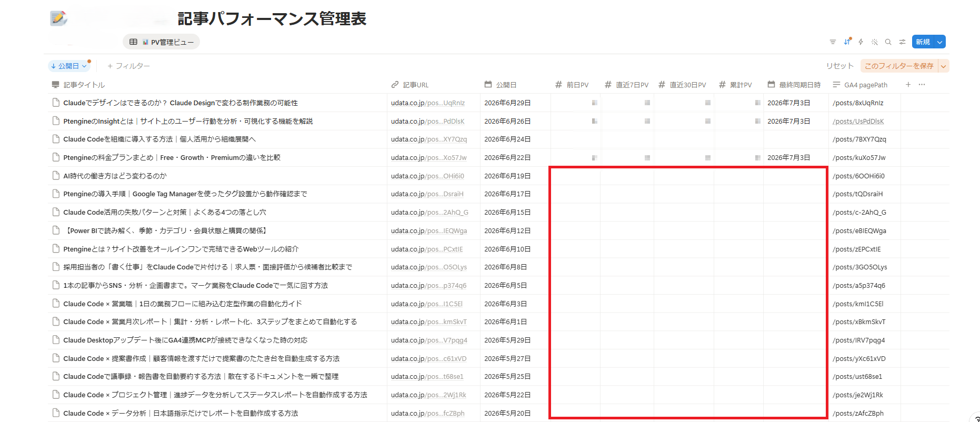
Task: Click the AI sparkle icon in toolbar
Action: pos(874,42)
